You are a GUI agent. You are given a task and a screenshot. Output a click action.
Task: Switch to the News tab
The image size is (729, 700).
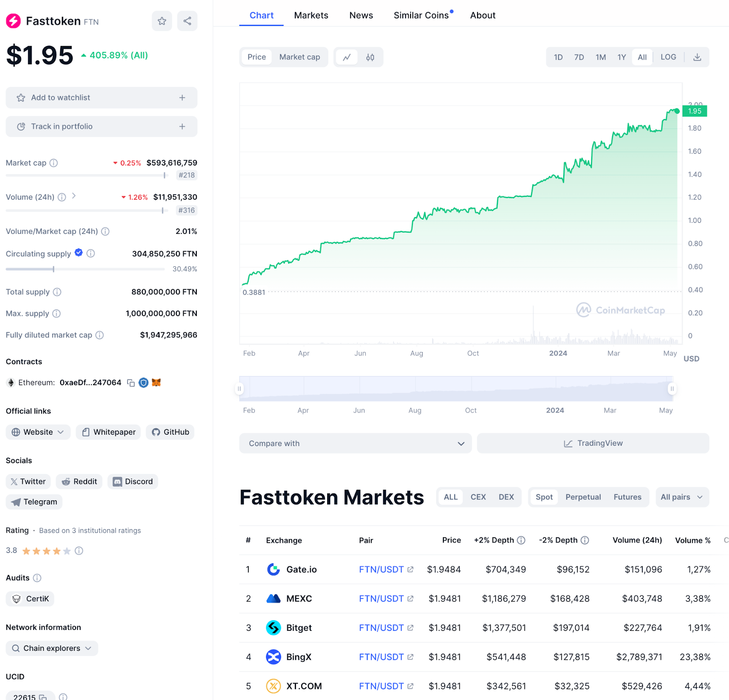[361, 15]
